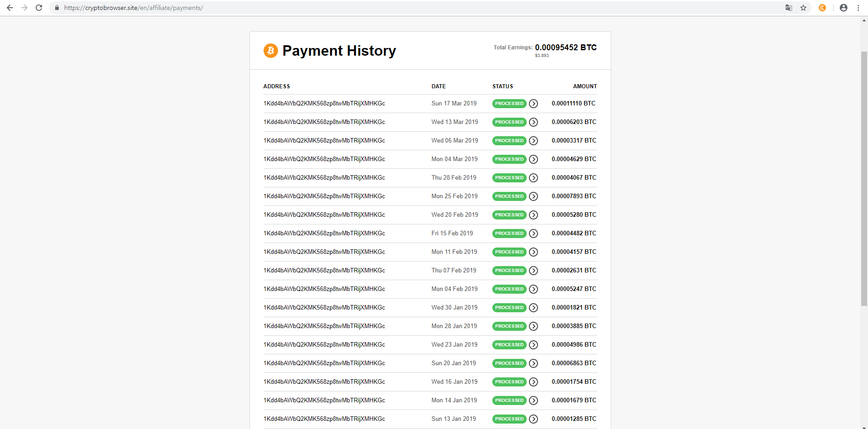
Task: Click the address in the Mon 25 Feb 2019 row
Action: 324,196
